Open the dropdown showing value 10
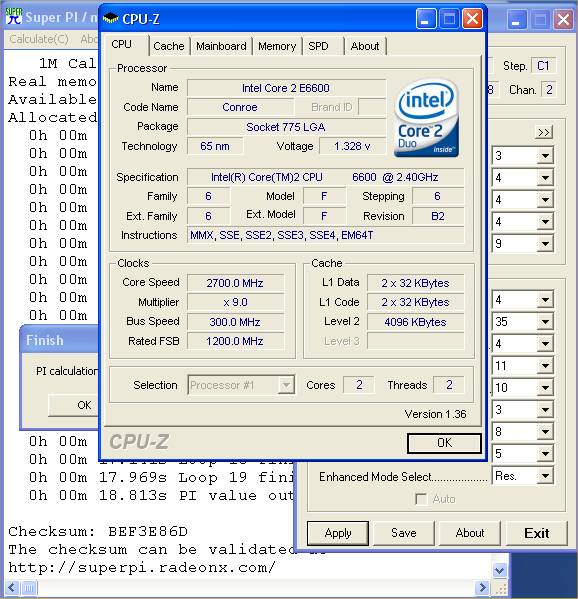This screenshot has width=578, height=599. coord(545,388)
